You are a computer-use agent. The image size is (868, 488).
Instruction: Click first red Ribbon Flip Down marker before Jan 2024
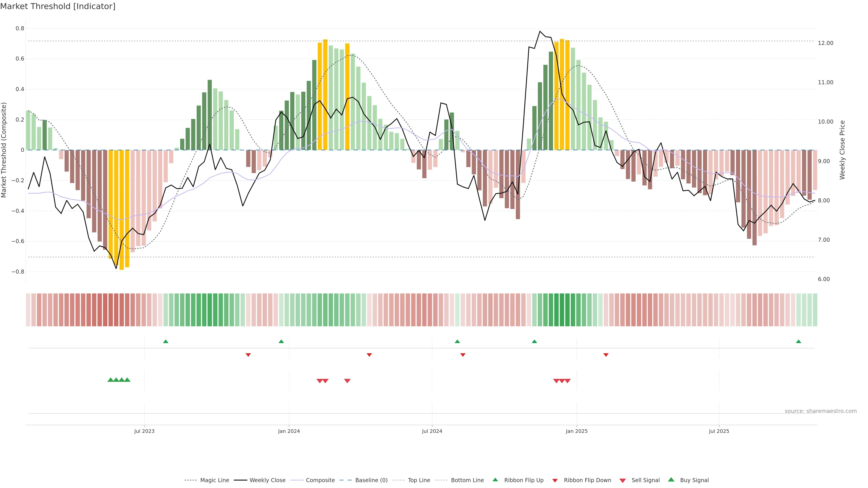point(248,355)
